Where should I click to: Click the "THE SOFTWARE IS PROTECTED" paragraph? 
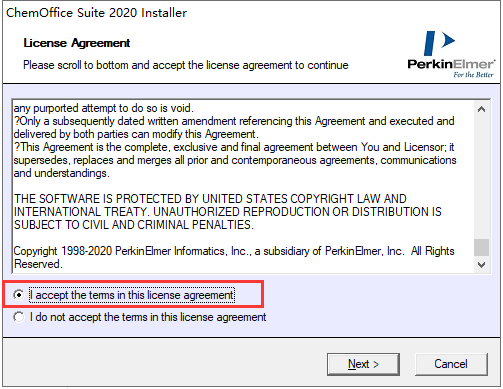point(228,212)
